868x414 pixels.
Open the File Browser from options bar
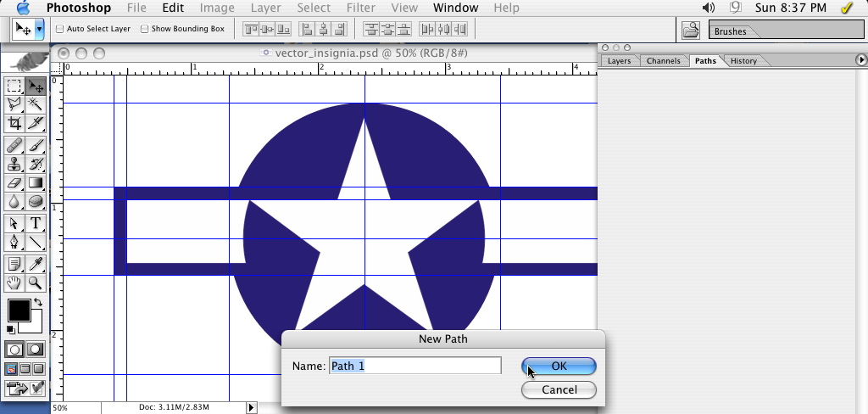[x=690, y=30]
